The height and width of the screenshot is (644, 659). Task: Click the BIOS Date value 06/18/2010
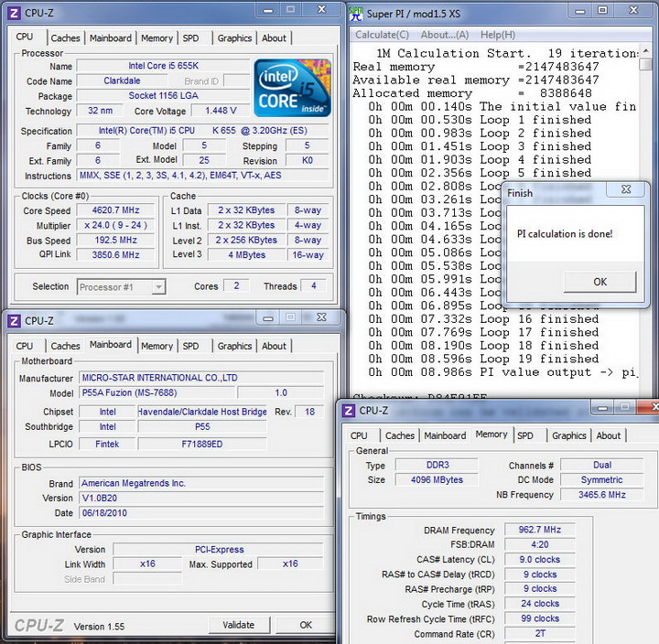click(201, 513)
